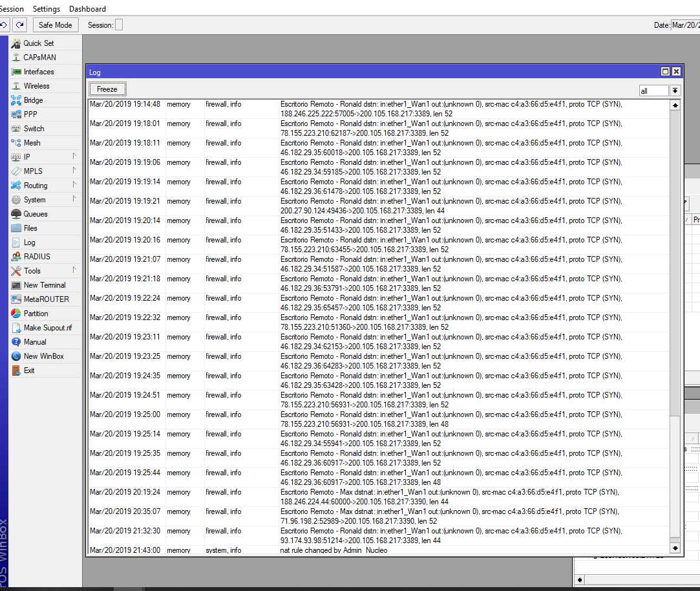This screenshot has height=591, width=700.
Task: Click left arrow of background window scrollbar
Action: pos(580,580)
